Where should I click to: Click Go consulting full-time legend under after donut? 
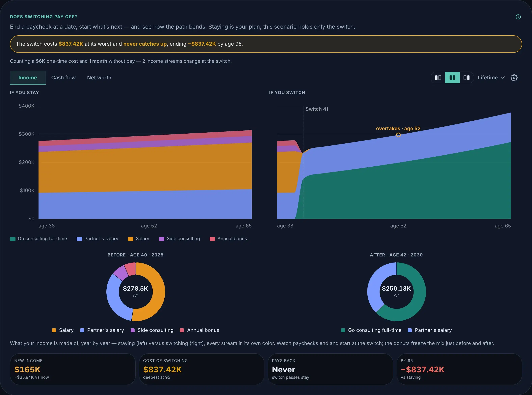click(x=371, y=330)
